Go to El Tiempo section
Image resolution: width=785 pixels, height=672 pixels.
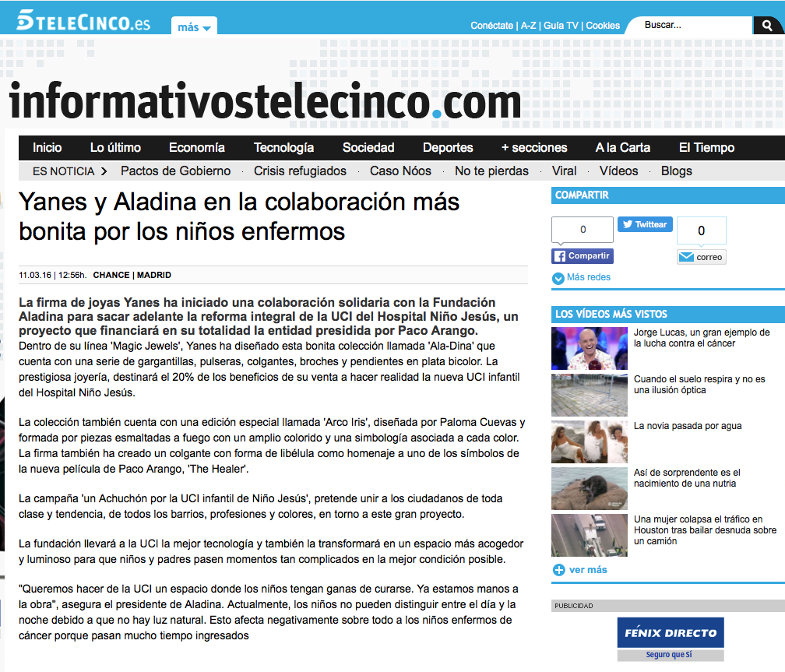click(x=706, y=148)
